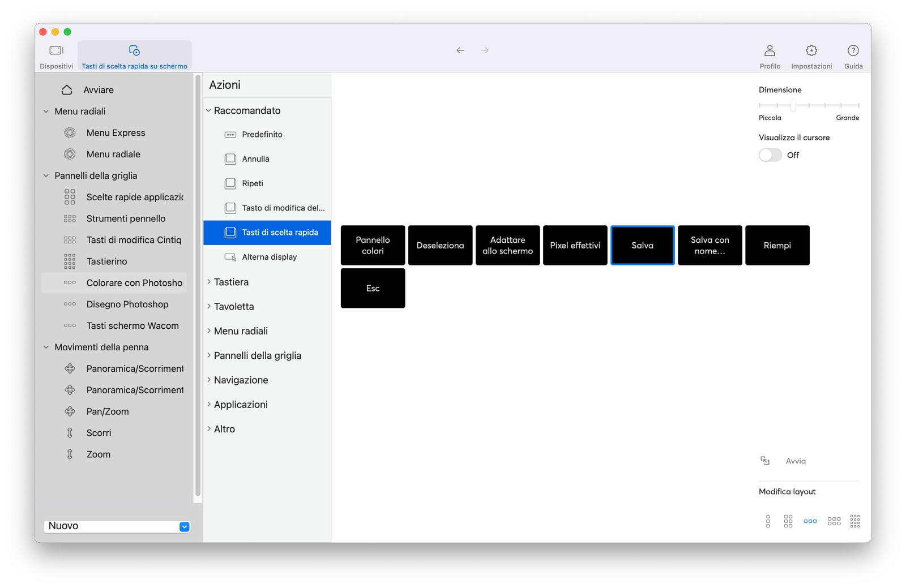Click the Scelte rapide applicazioni grid icon
The image size is (906, 588).
pos(70,197)
